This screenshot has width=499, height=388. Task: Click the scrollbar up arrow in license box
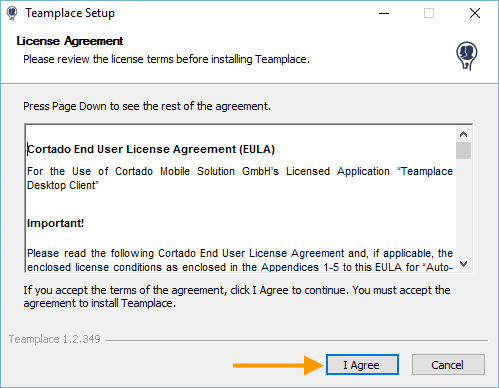[x=463, y=134]
